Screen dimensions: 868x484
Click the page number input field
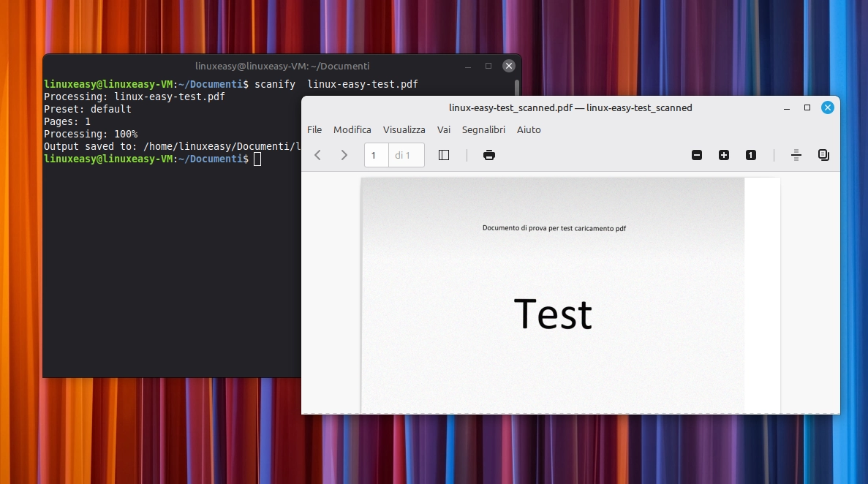pyautogui.click(x=376, y=155)
